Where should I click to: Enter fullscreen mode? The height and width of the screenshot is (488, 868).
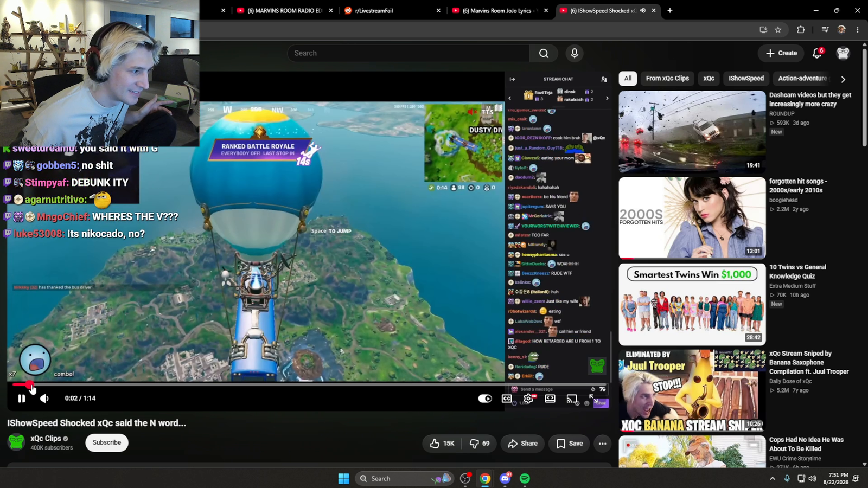[593, 399]
